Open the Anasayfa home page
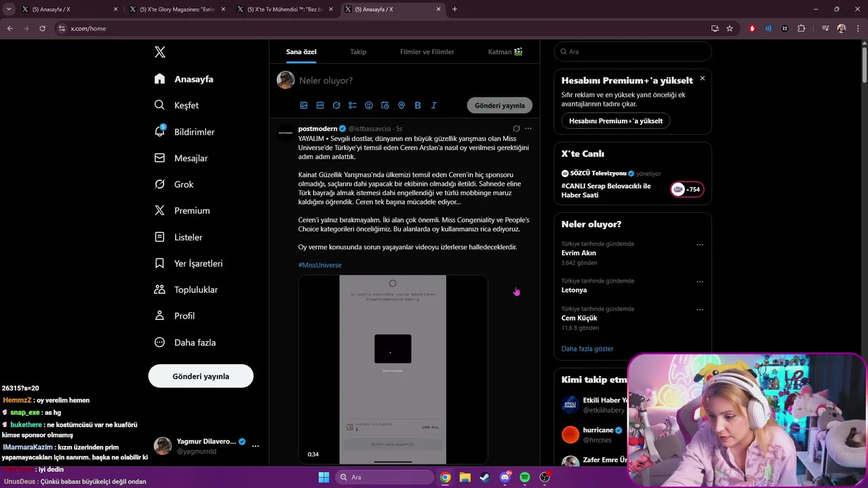 point(184,79)
